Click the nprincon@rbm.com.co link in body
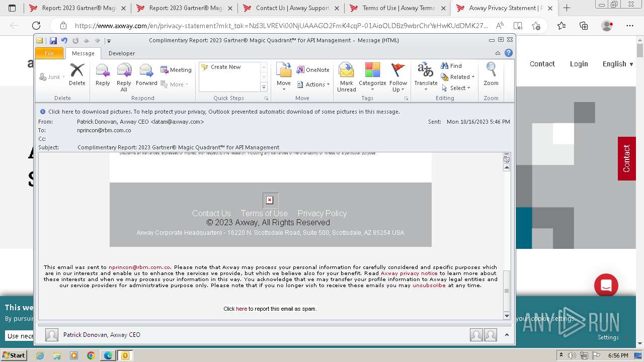This screenshot has height=362, width=644. click(139, 267)
